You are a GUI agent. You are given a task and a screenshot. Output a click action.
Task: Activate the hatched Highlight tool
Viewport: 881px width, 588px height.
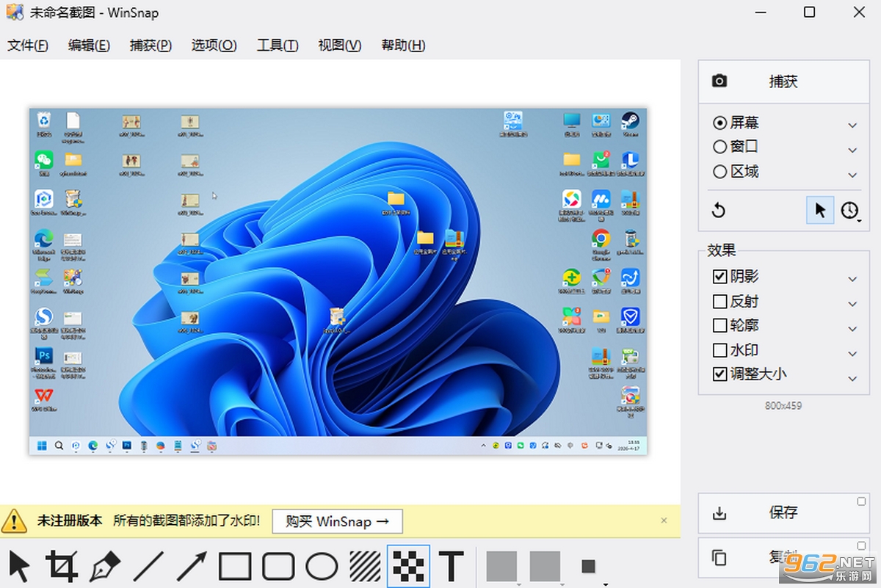pos(365,567)
